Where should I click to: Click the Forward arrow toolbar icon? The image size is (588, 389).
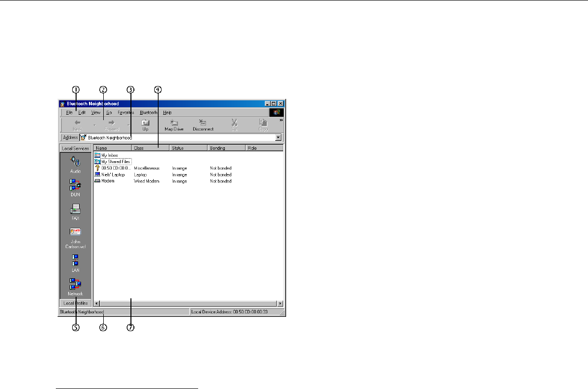point(111,123)
